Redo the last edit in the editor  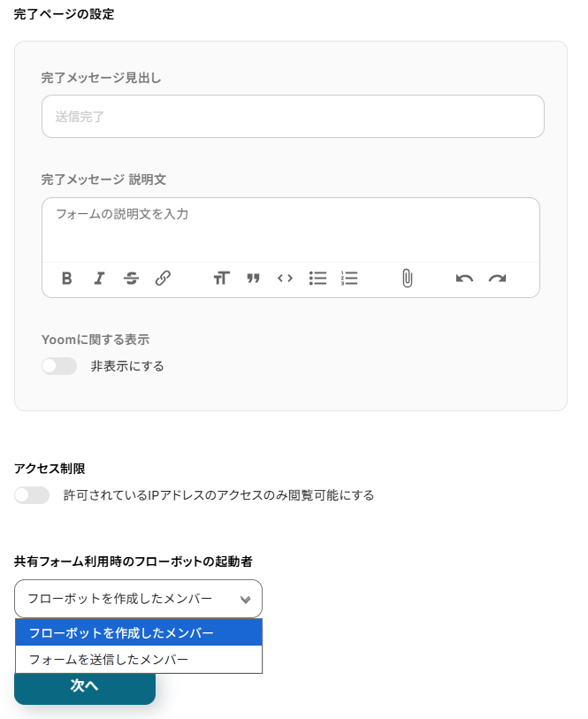coord(497,279)
